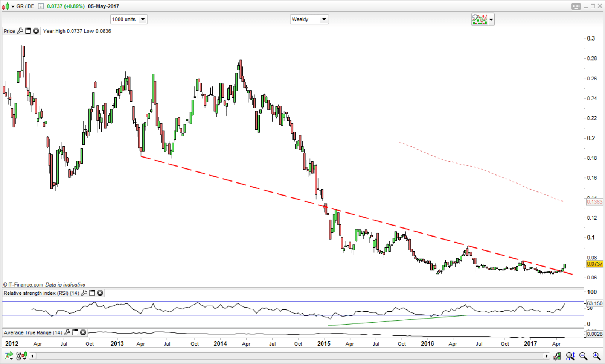Click the horizontal scrollbar right arrow
The height and width of the screenshot is (364, 605).
pos(546,356)
